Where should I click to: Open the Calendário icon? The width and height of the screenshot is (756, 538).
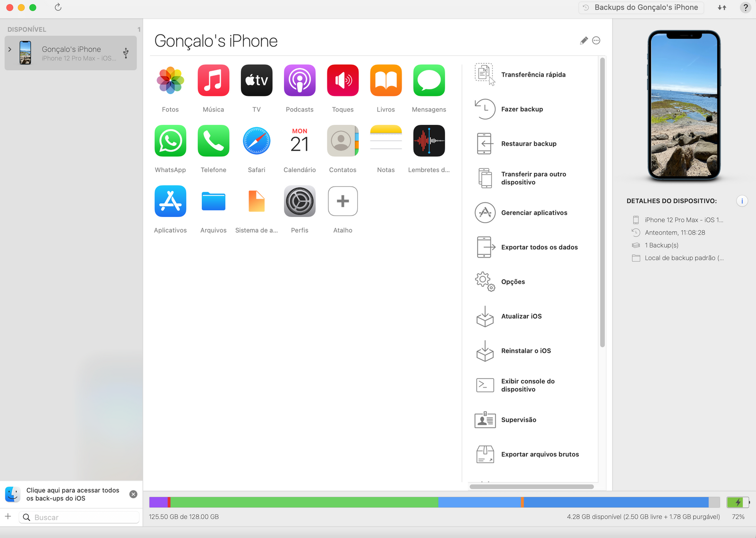click(300, 141)
